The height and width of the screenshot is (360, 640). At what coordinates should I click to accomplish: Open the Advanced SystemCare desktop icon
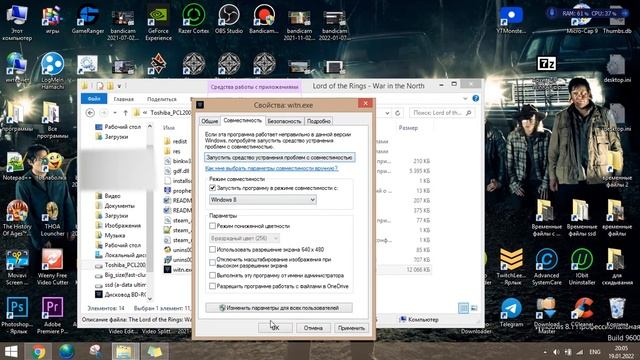(x=547, y=267)
